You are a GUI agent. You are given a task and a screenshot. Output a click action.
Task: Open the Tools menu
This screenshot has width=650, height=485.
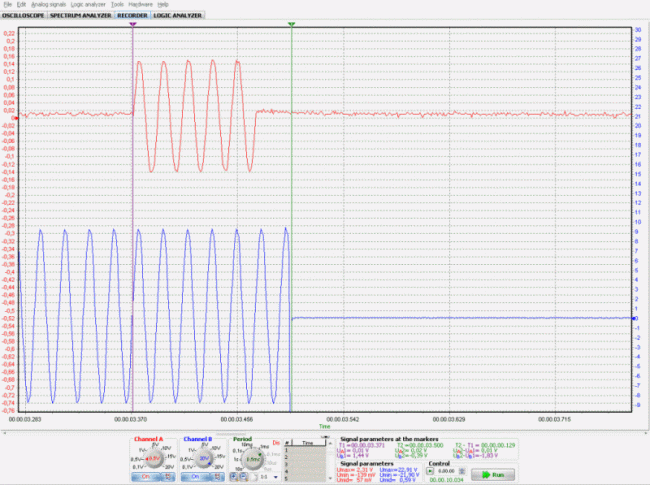click(x=117, y=5)
